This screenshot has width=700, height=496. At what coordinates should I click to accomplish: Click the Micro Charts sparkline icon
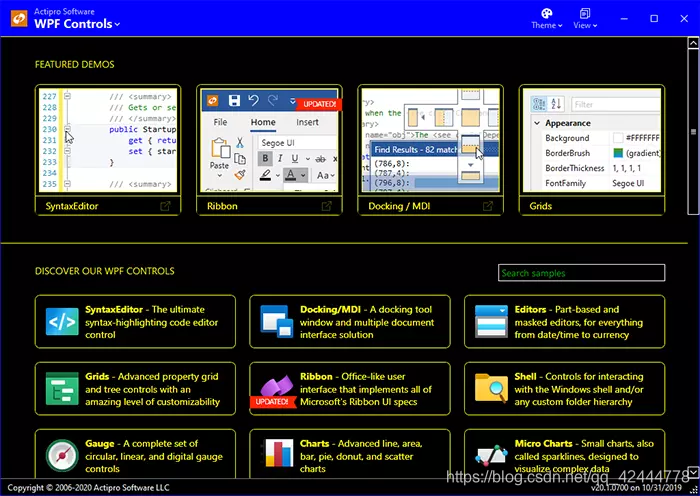[491, 455]
